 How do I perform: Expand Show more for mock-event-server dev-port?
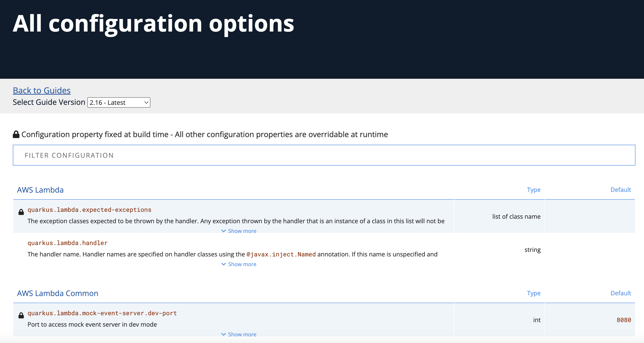click(x=242, y=334)
